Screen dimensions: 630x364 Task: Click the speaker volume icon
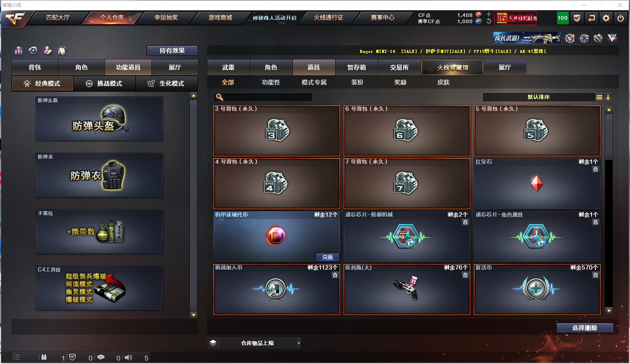(x=128, y=357)
